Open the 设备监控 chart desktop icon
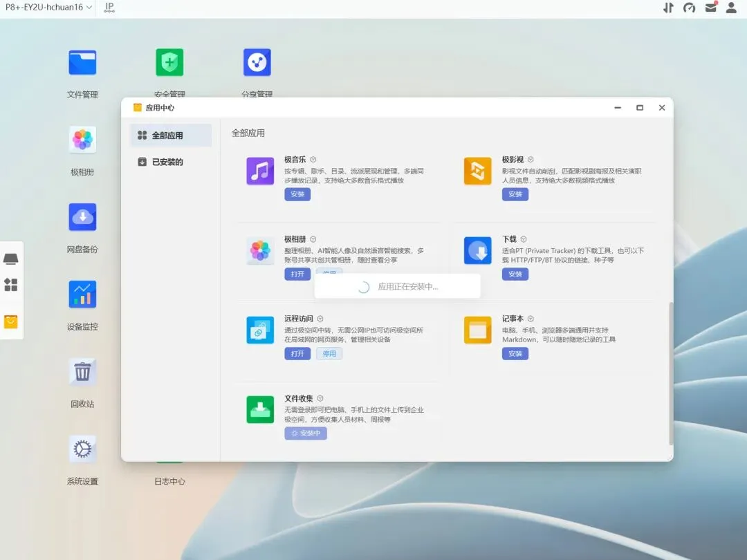This screenshot has height=560, width=747. tap(82, 295)
